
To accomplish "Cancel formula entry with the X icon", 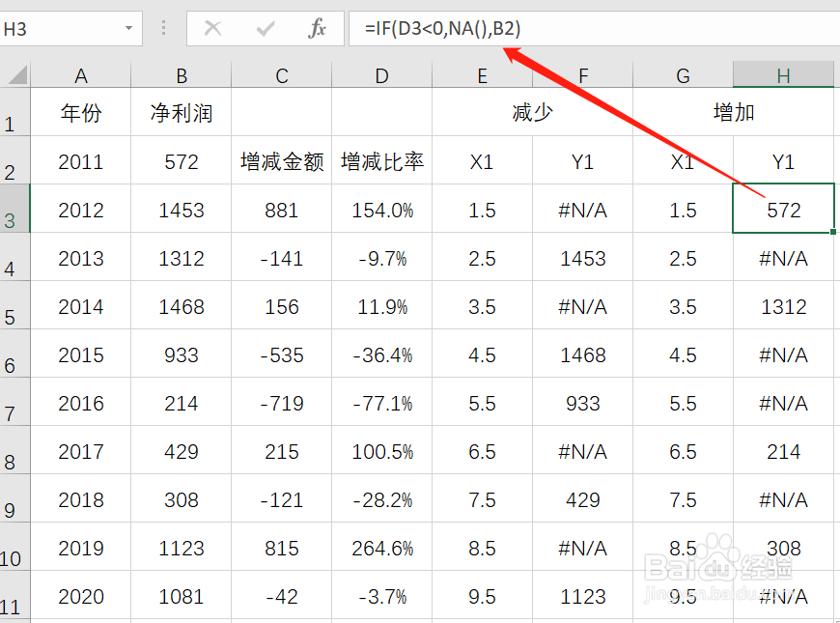I will [212, 28].
